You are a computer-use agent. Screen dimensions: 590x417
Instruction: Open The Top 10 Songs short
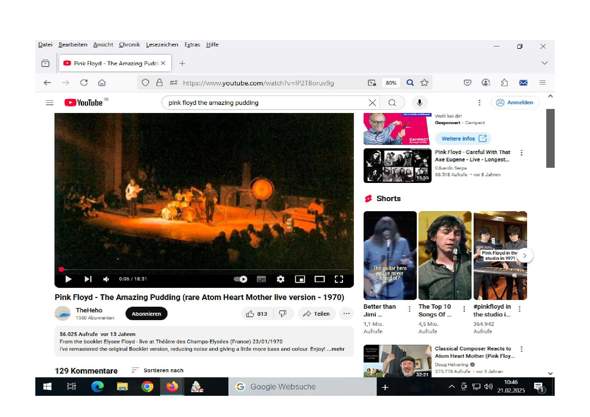[445, 256]
